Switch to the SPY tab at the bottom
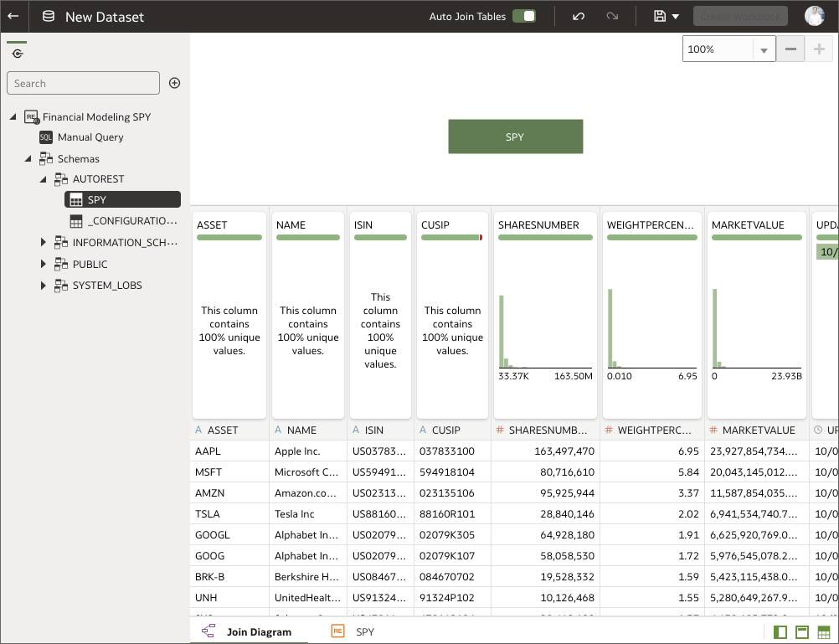The width and height of the screenshot is (839, 644). (365, 631)
